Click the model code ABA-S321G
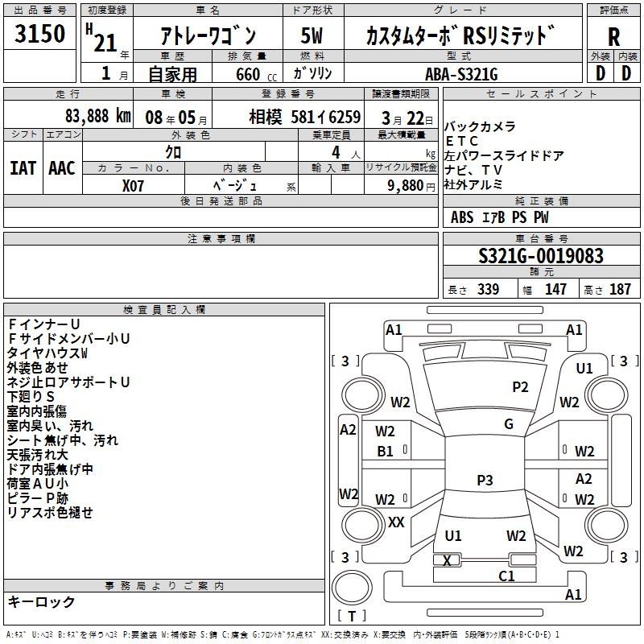 coord(461,74)
